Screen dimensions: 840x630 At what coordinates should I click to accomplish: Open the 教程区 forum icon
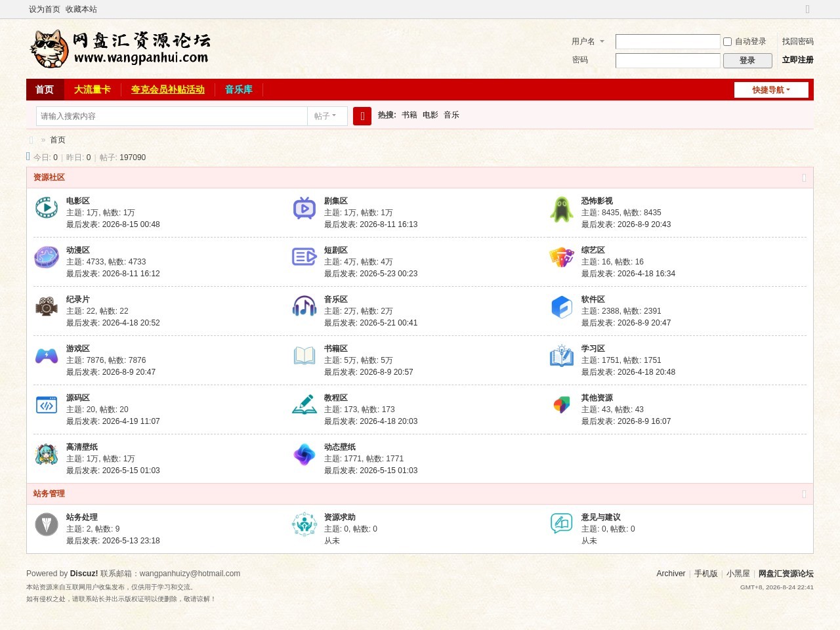coord(304,404)
